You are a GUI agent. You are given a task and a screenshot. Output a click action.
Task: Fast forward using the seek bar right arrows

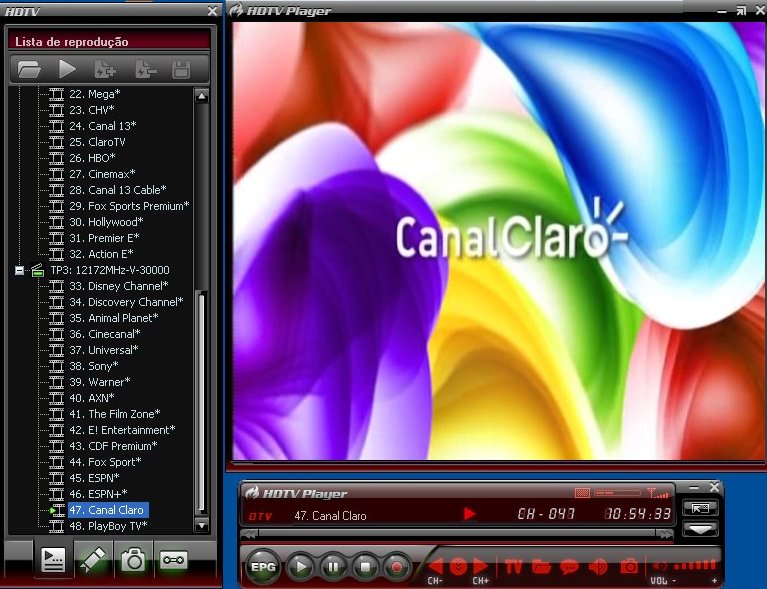pos(665,535)
